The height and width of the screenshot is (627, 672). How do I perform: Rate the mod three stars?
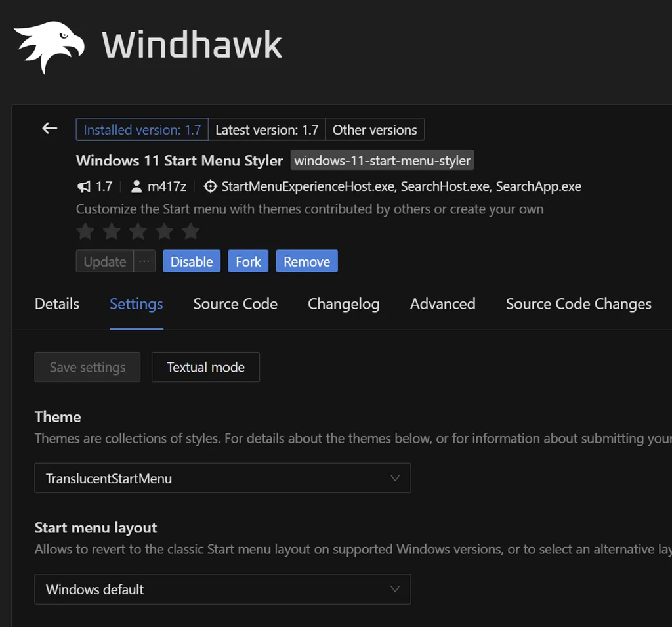[138, 232]
